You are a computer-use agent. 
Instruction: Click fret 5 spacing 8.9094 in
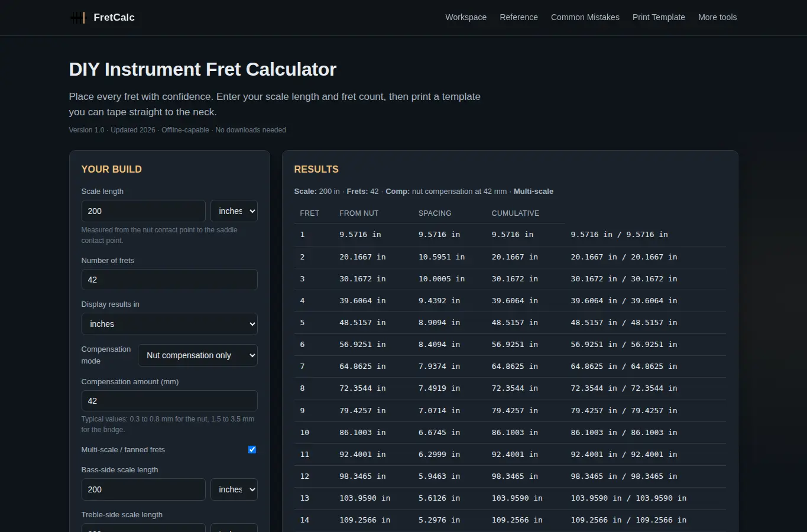click(439, 323)
